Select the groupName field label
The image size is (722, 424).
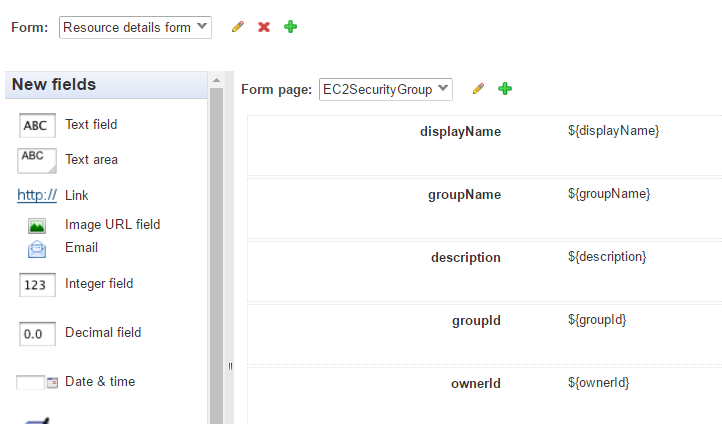click(465, 195)
